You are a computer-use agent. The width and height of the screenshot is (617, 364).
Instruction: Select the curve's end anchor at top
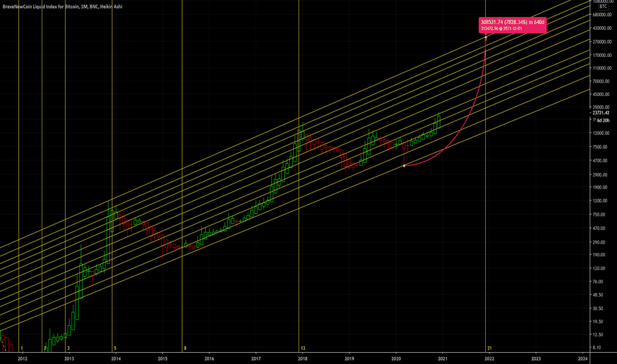(485, 38)
